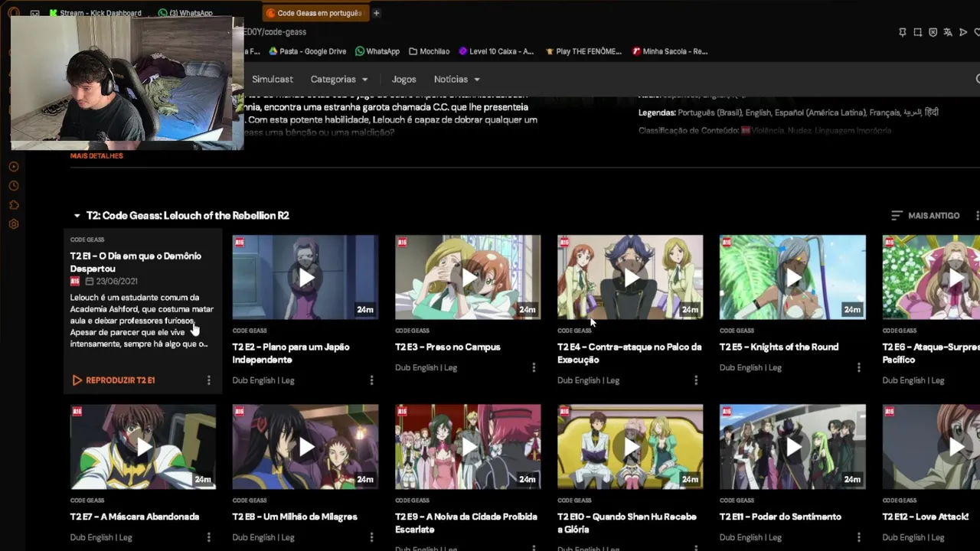The width and height of the screenshot is (980, 551).
Task: Play the T2 E4 episode thumbnail
Action: pyautogui.click(x=630, y=277)
